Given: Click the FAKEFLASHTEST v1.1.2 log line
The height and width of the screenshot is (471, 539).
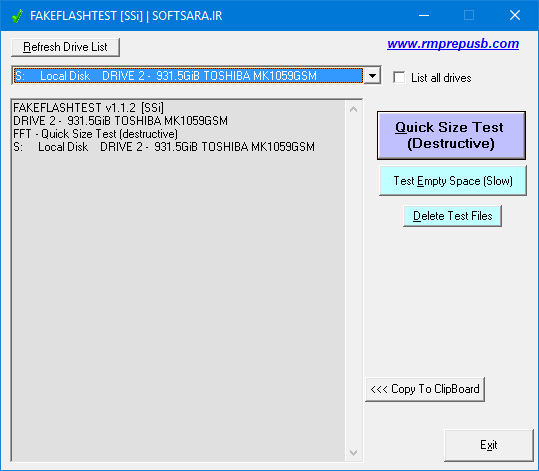Looking at the screenshot, I should click(x=88, y=108).
